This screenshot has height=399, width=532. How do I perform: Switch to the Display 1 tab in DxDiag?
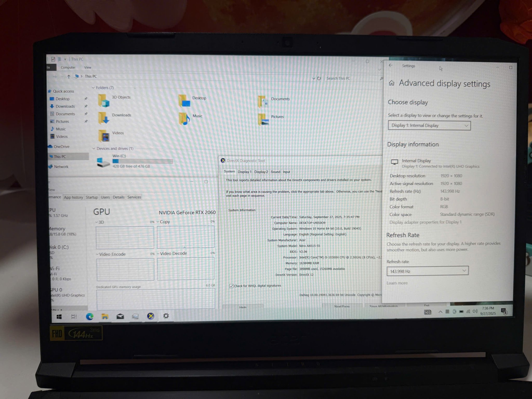pyautogui.click(x=244, y=172)
